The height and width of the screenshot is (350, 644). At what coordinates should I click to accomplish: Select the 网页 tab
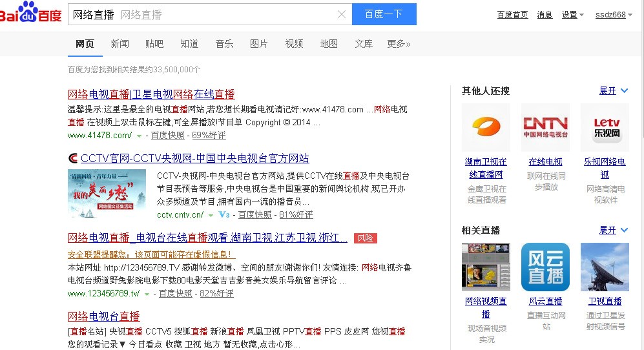[x=85, y=43]
